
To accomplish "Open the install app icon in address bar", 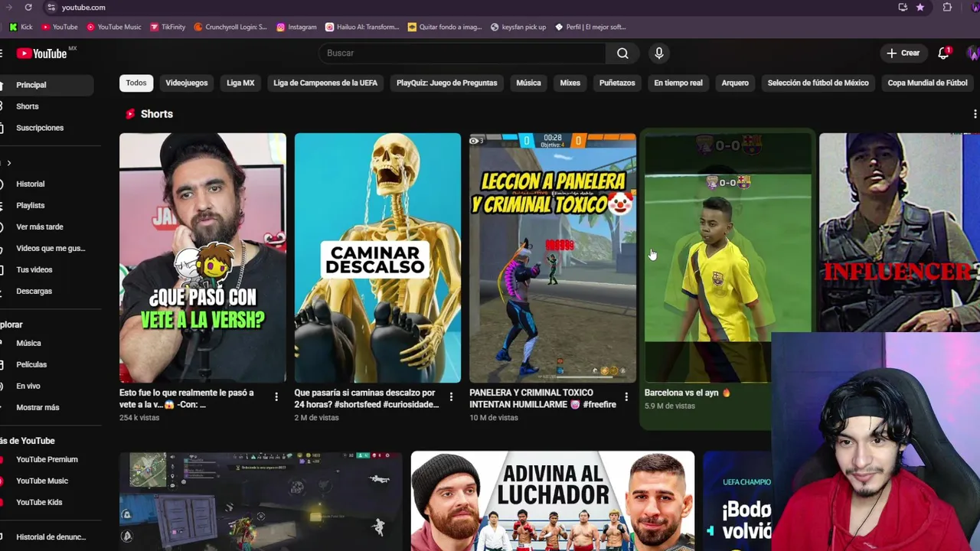I will [x=903, y=7].
